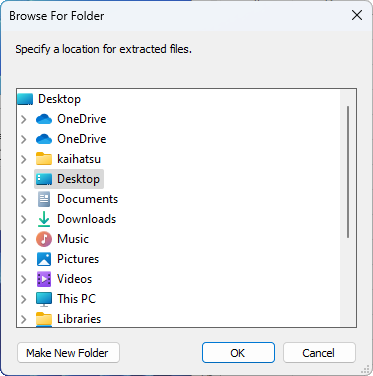Pick the This PC monitor icon
This screenshot has width=373, height=376.
(x=44, y=299)
